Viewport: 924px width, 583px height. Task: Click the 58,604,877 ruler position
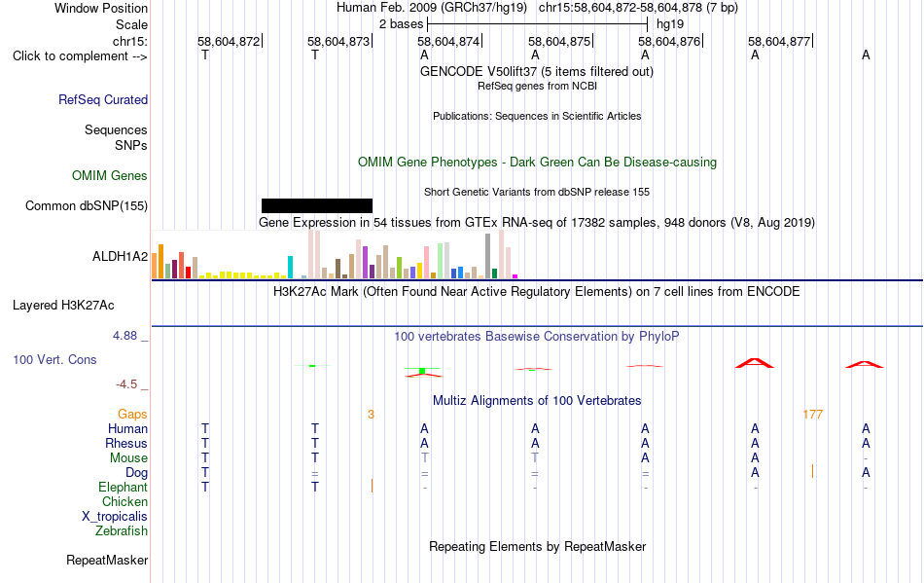[780, 41]
